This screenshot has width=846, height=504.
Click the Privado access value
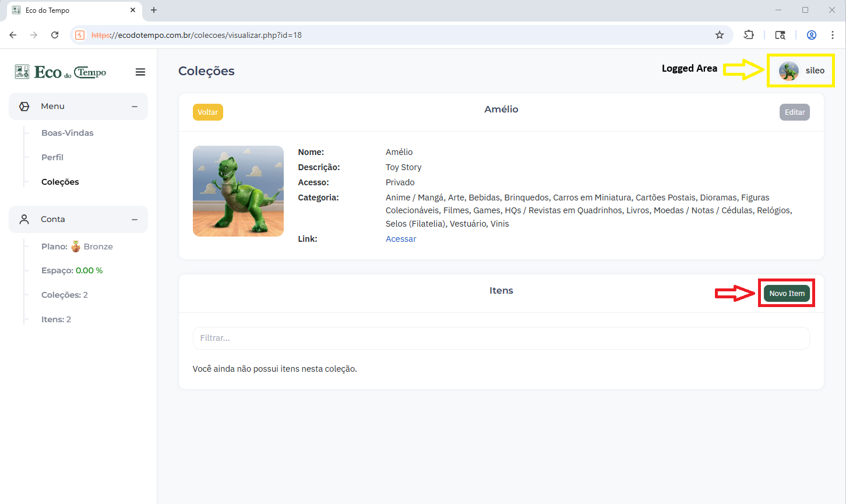(x=400, y=182)
